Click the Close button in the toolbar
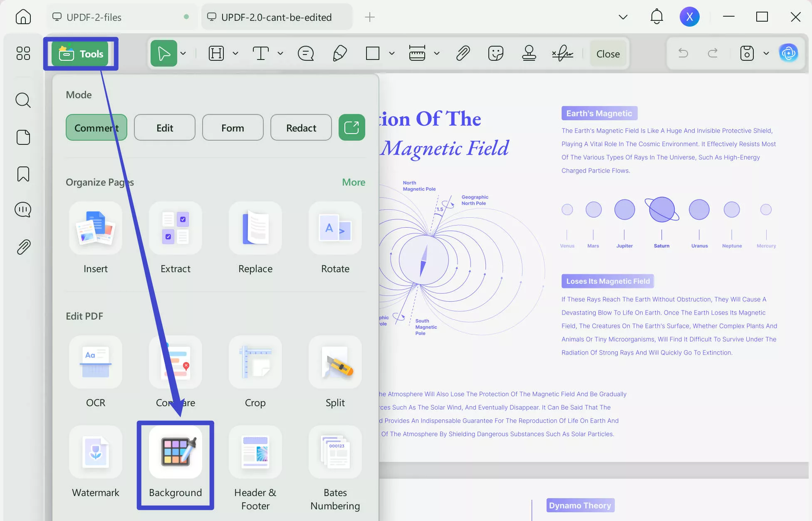 (x=608, y=53)
